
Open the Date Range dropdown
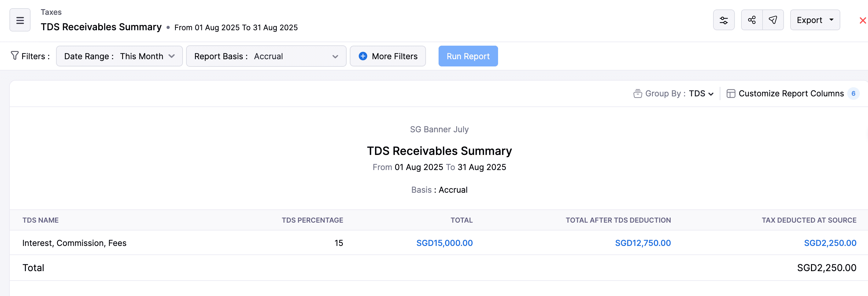pyautogui.click(x=119, y=56)
